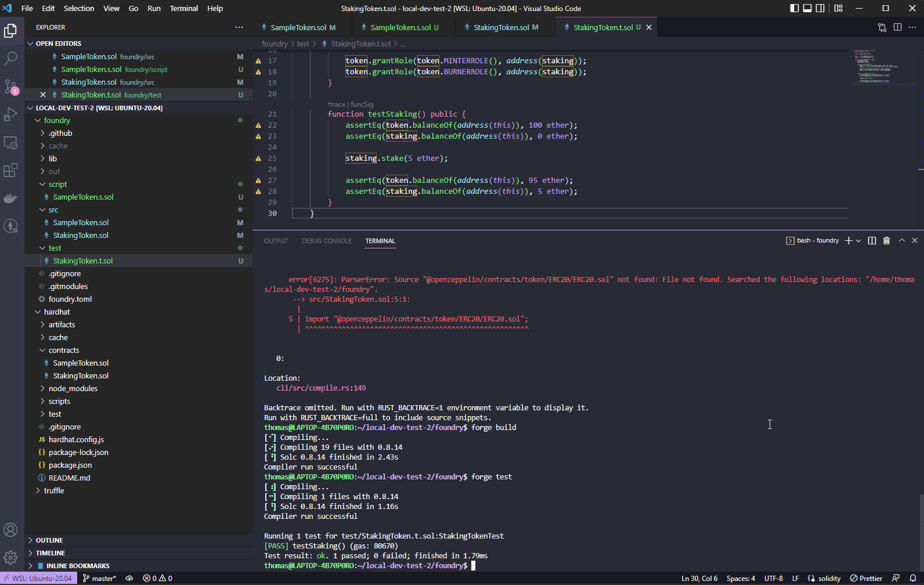924x585 pixels.
Task: Click Prettier status bar item
Action: (866, 579)
